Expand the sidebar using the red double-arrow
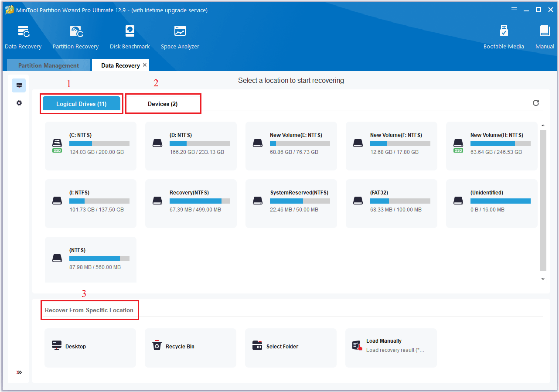This screenshot has width=559, height=392. 19,372
